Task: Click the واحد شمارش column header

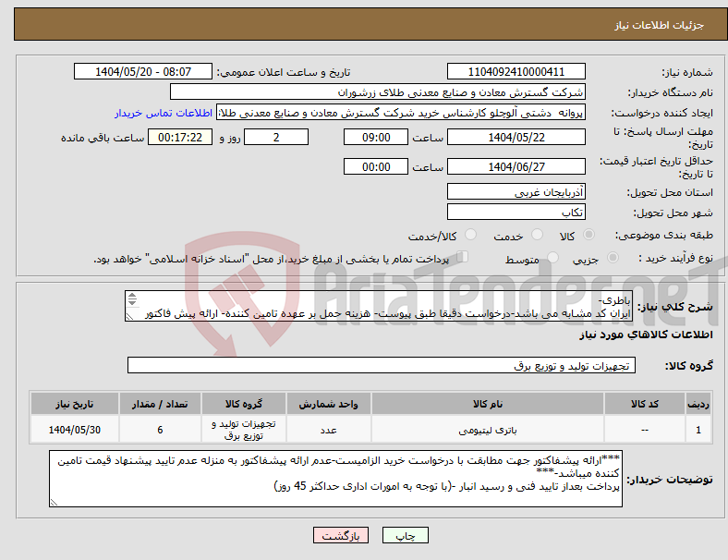Action: 328,404
